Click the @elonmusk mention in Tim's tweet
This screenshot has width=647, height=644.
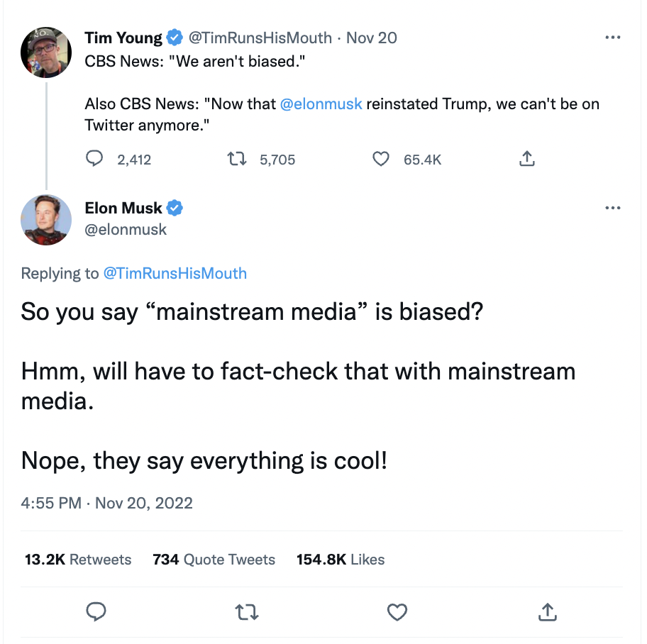(x=321, y=104)
